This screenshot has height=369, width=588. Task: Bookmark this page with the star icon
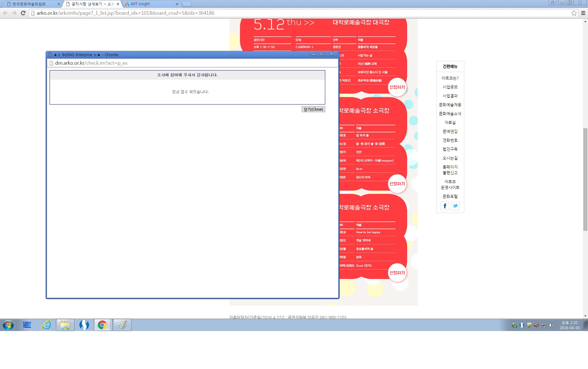click(x=574, y=13)
